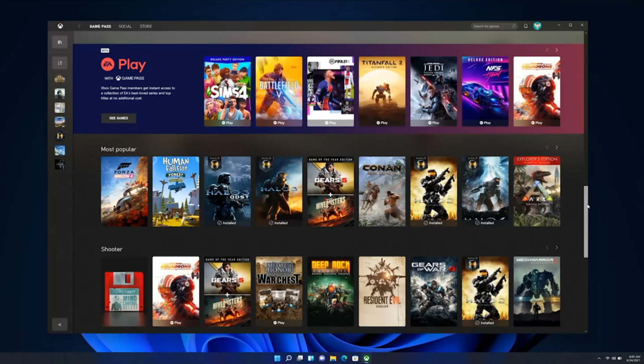Show next Most popular games
The height and width of the screenshot is (364, 644).
pyautogui.click(x=557, y=147)
